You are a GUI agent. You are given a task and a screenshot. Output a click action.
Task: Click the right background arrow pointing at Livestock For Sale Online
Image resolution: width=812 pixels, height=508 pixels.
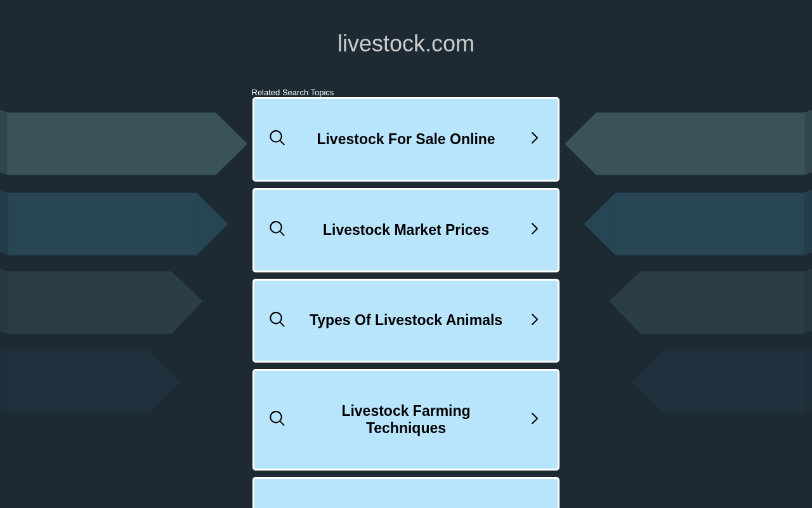click(688, 144)
